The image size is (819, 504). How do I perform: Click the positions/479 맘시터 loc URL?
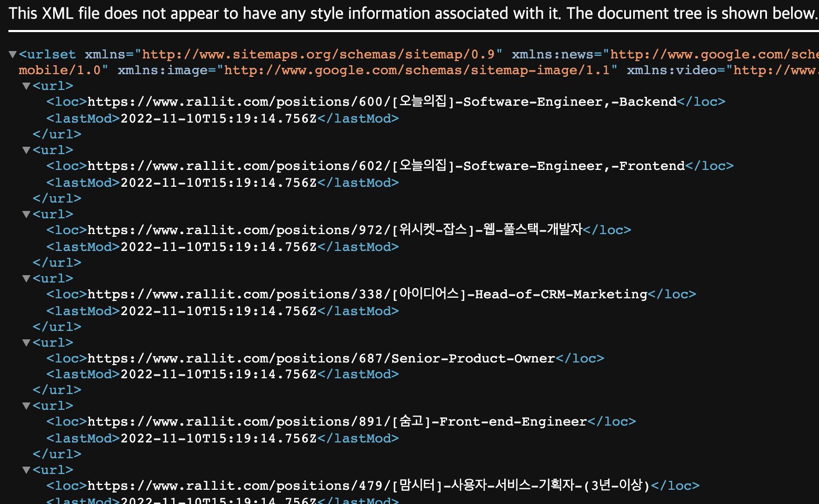click(369, 486)
